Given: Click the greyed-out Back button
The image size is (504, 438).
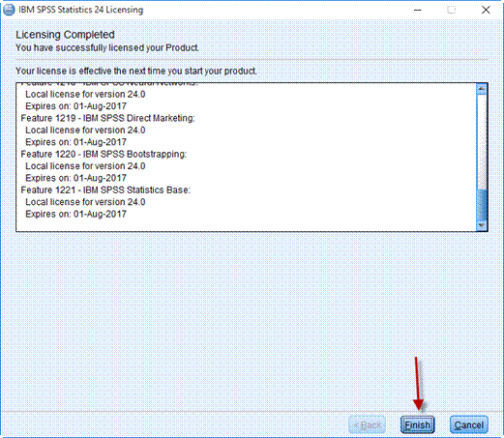Looking at the screenshot, I should (x=368, y=424).
